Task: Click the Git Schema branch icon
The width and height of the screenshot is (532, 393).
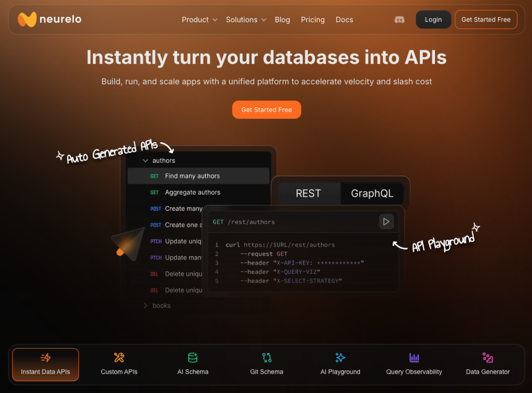Action: coord(266,358)
